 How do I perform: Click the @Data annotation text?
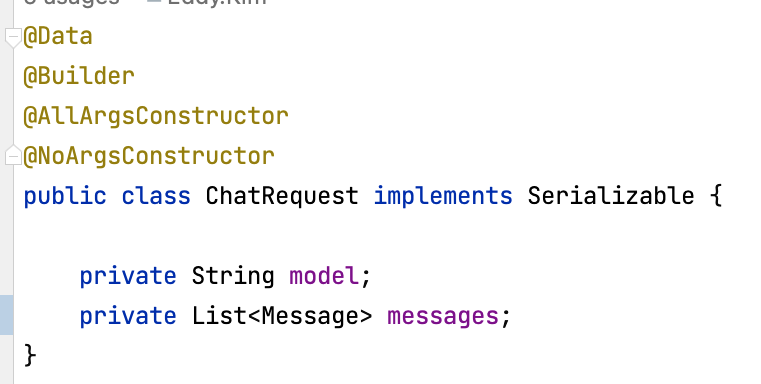pos(58,37)
